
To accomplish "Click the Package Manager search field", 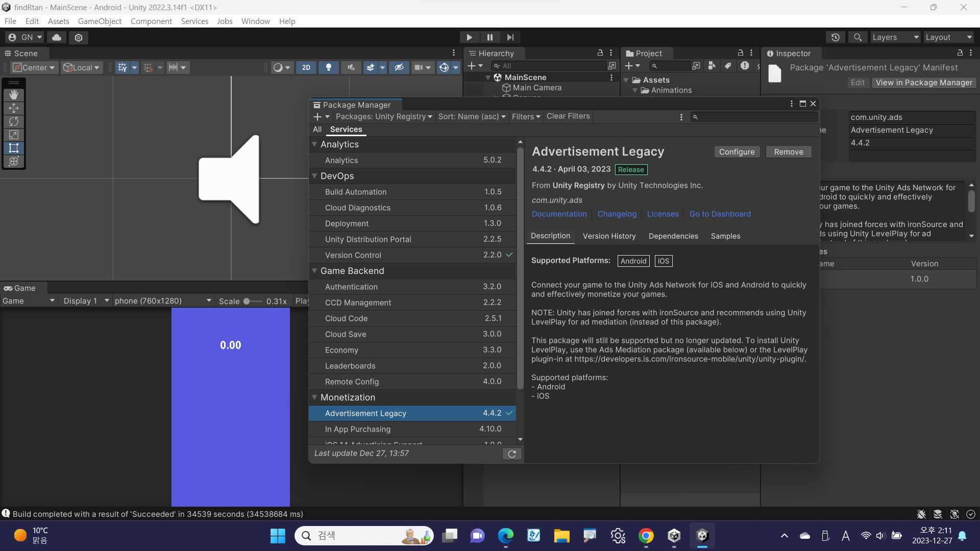I will 754,117.
